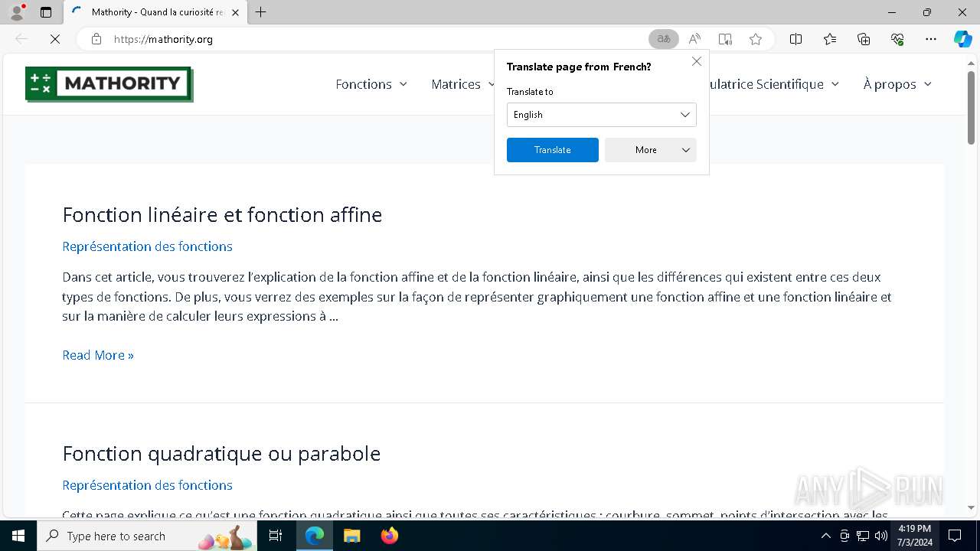Image resolution: width=980 pixels, height=551 pixels.
Task: Click the Translate button
Action: pos(553,150)
